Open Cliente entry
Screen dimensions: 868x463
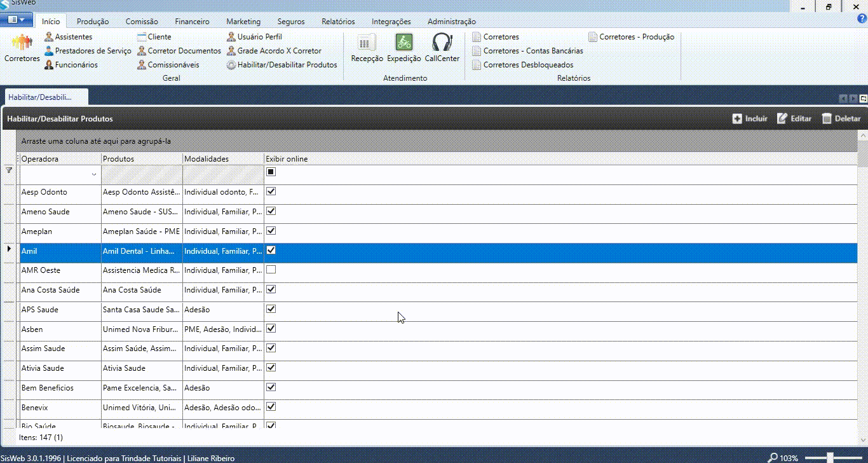click(154, 37)
